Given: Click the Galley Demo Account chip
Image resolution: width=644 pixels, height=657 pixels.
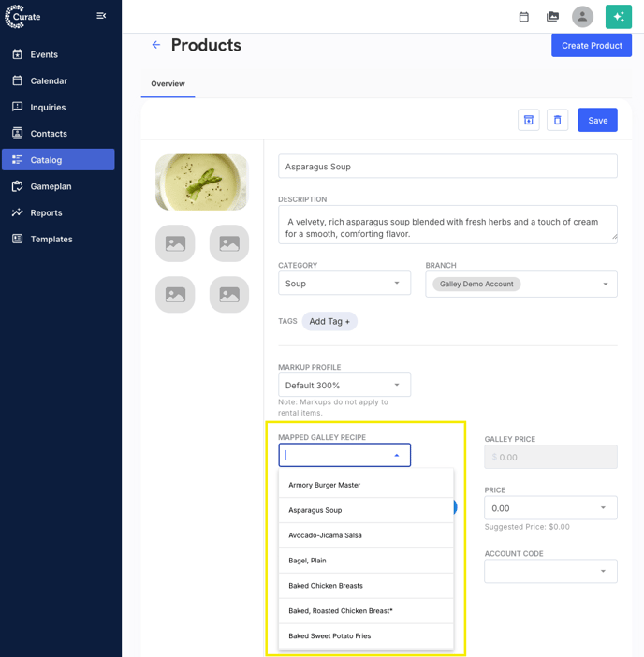Looking at the screenshot, I should [x=476, y=285].
